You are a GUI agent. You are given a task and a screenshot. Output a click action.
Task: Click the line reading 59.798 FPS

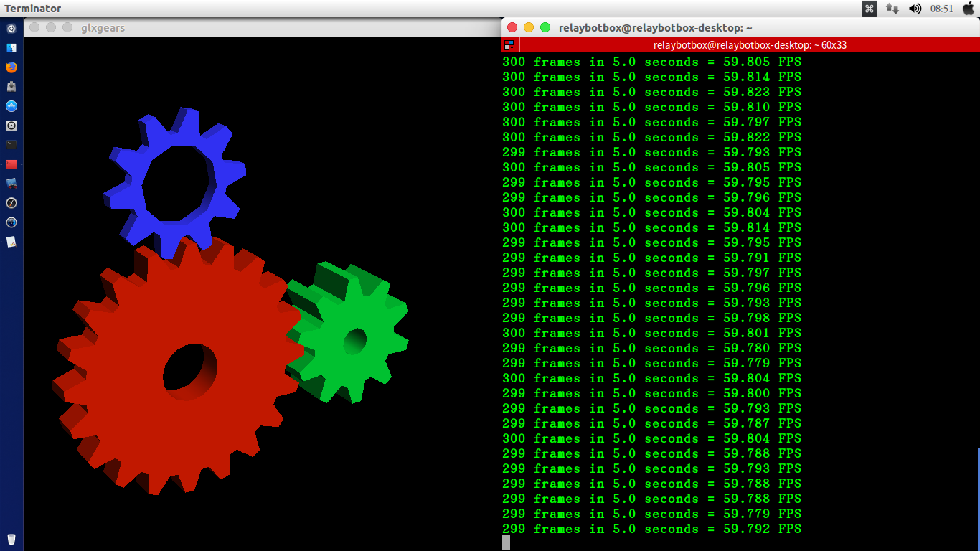coord(651,318)
